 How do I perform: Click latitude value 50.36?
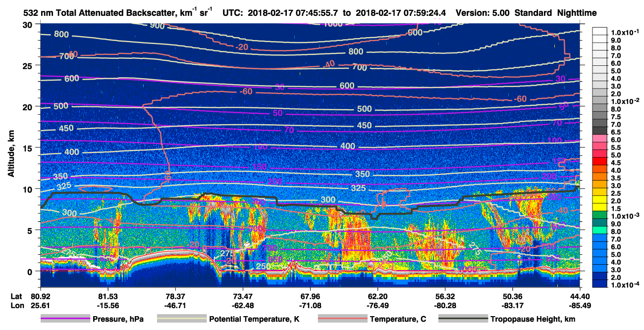512,296
